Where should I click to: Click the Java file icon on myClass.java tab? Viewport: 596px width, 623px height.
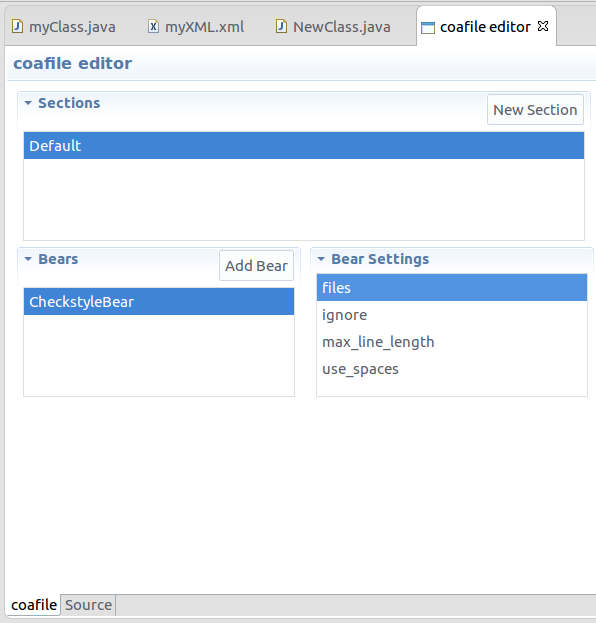(17, 26)
